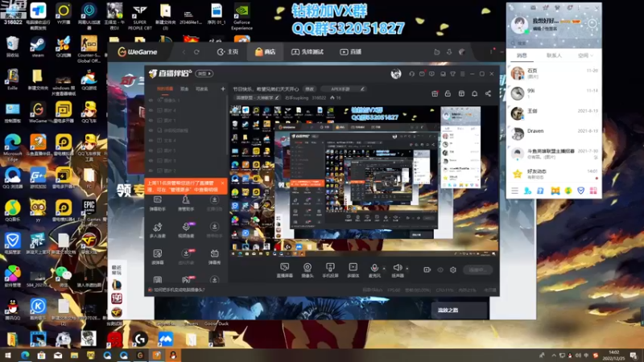Open the 好友动态 entry in QQ
644x362 pixels.
(554, 174)
